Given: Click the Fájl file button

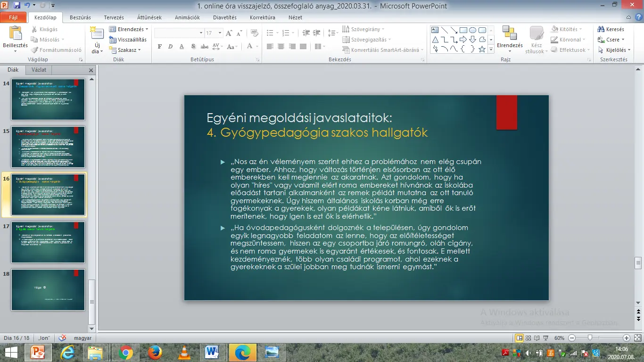Looking at the screenshot, I should 13,17.
